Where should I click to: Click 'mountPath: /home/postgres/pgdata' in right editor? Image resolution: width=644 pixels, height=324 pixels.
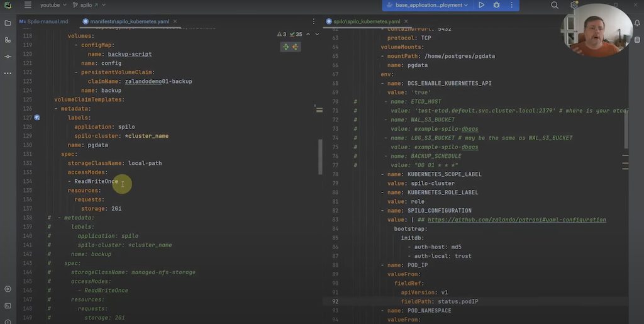(x=441, y=56)
